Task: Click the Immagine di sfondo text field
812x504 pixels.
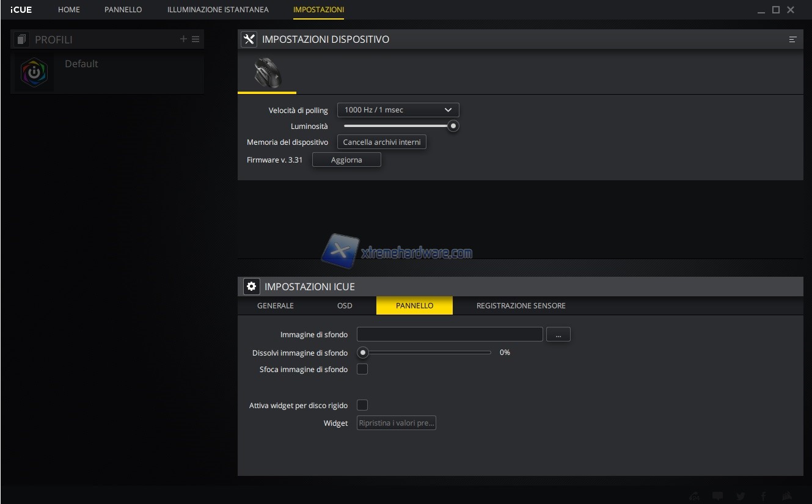Action: pyautogui.click(x=450, y=334)
